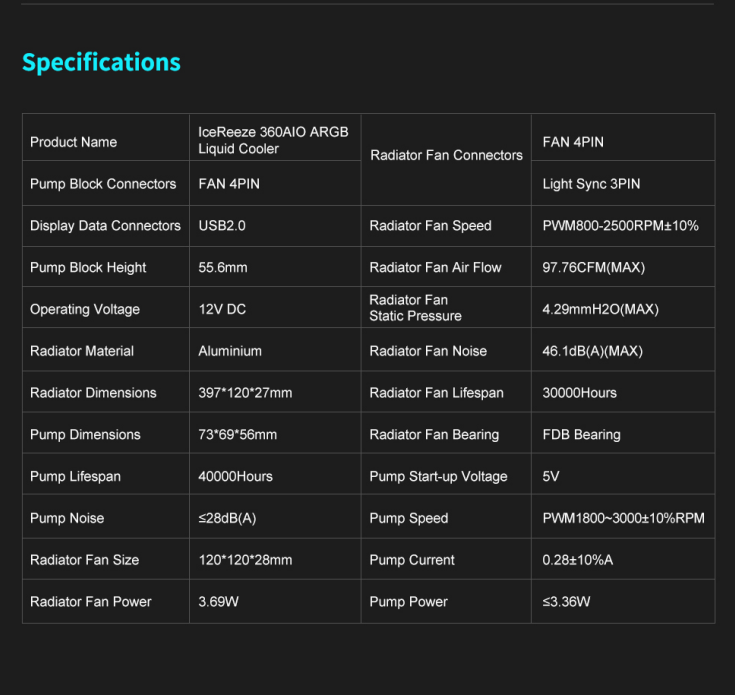Select the PWM800-2500RPM±10% fan speed value
The image size is (735, 695).
coord(620,226)
